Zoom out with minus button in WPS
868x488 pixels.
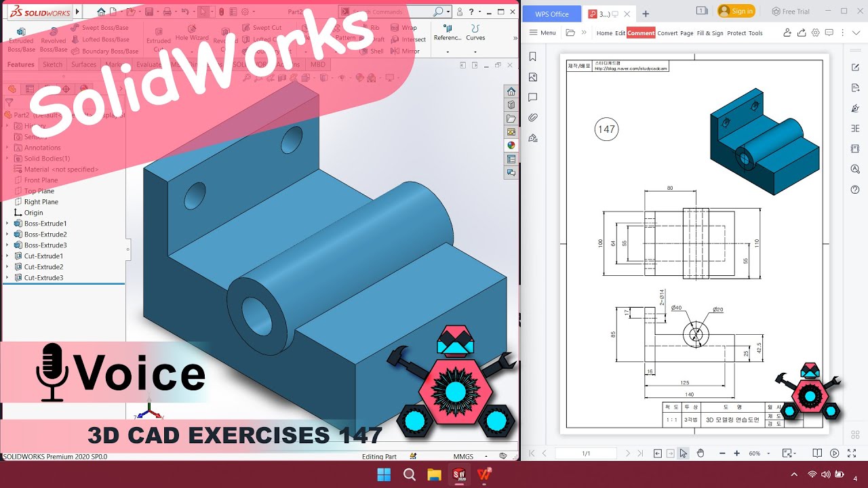722,453
